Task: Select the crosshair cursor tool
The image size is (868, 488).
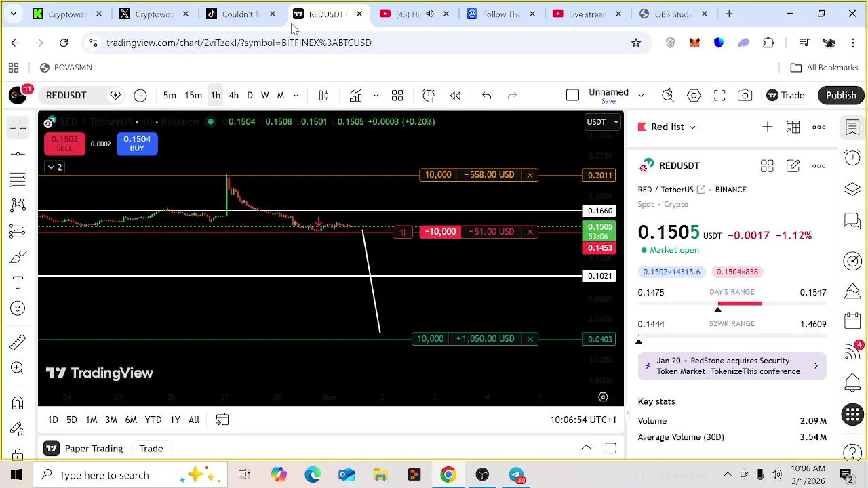Action: point(18,128)
